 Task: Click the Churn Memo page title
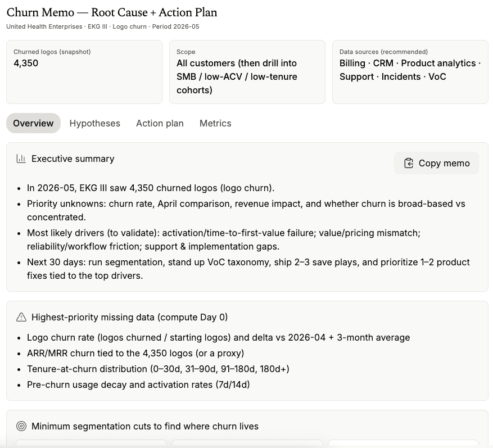point(112,12)
